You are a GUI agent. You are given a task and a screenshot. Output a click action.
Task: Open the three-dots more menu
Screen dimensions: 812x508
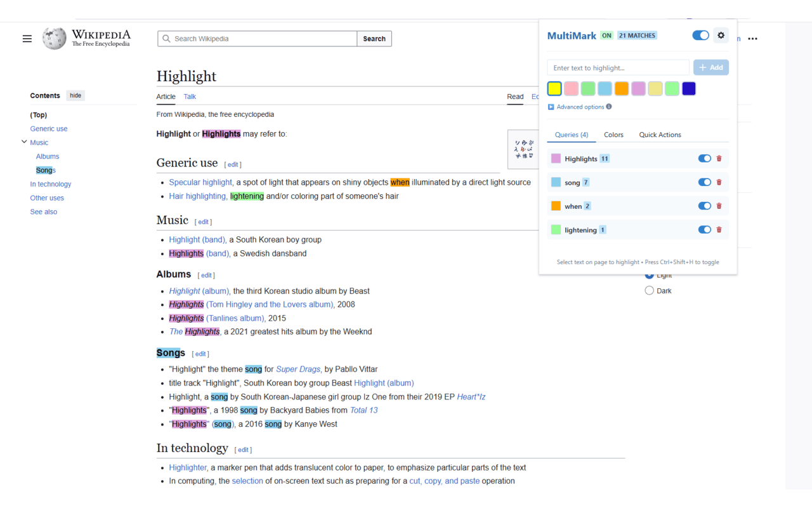[x=752, y=39]
